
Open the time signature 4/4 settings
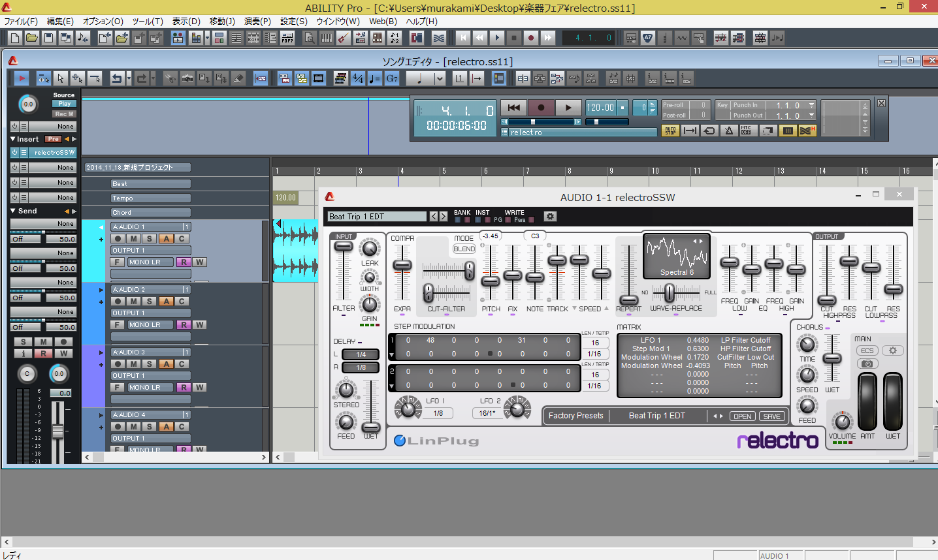pos(357,78)
